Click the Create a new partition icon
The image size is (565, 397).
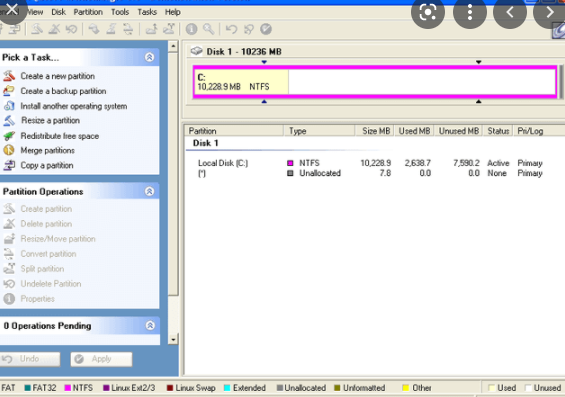click(x=9, y=76)
